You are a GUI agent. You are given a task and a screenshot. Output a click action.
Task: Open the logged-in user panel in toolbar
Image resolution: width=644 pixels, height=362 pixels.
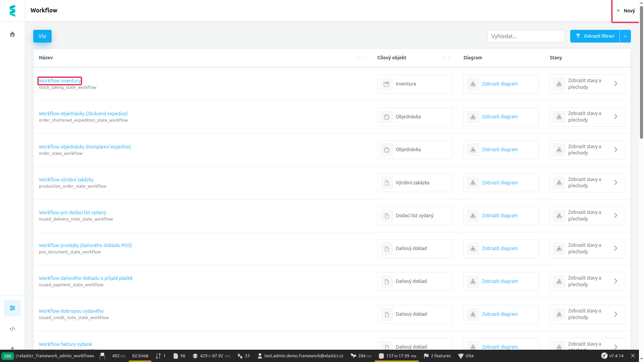tap(301, 356)
